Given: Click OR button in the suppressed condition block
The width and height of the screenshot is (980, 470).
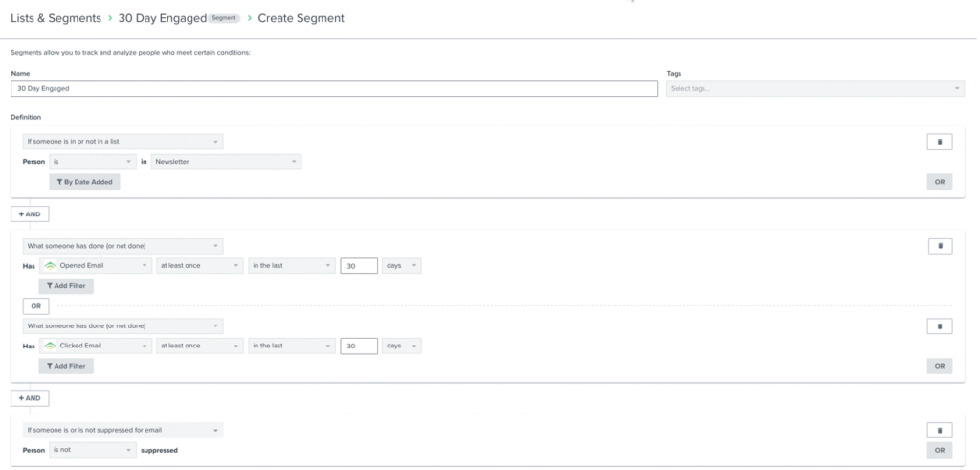Looking at the screenshot, I should pyautogui.click(x=940, y=450).
